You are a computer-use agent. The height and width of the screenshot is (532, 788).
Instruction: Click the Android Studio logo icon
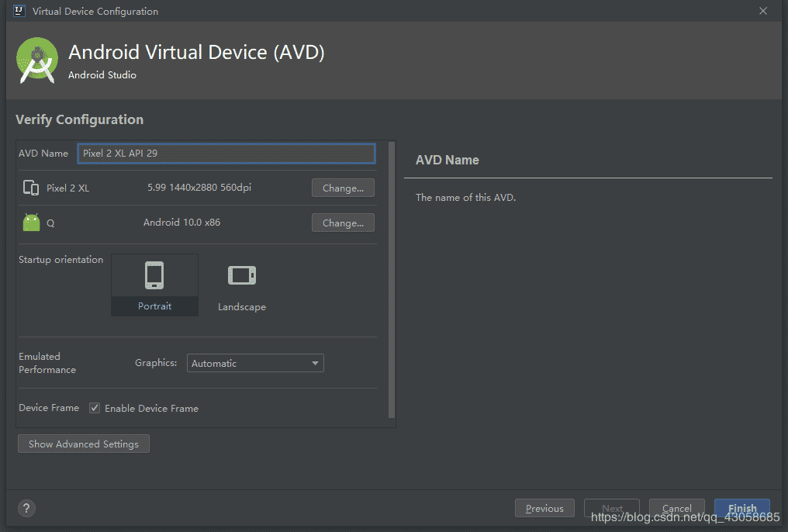pyautogui.click(x=37, y=60)
